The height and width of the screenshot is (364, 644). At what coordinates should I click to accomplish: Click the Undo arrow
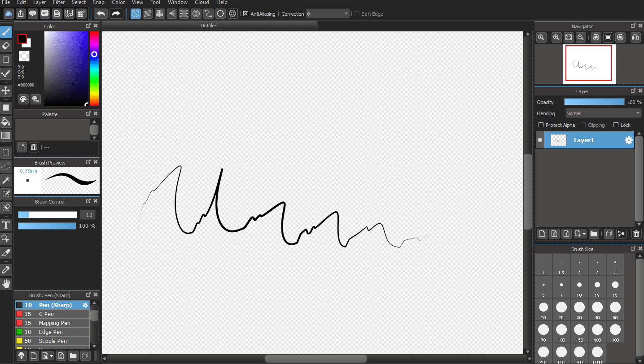(101, 13)
